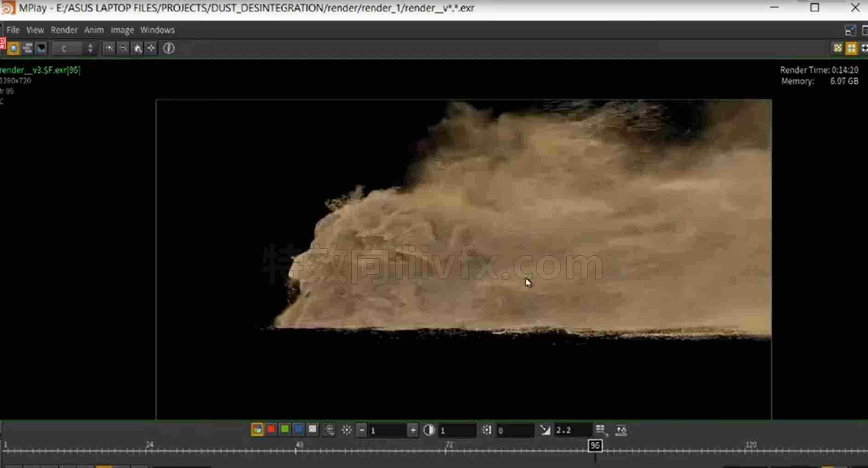Increase brightness with the plus button

(413, 430)
